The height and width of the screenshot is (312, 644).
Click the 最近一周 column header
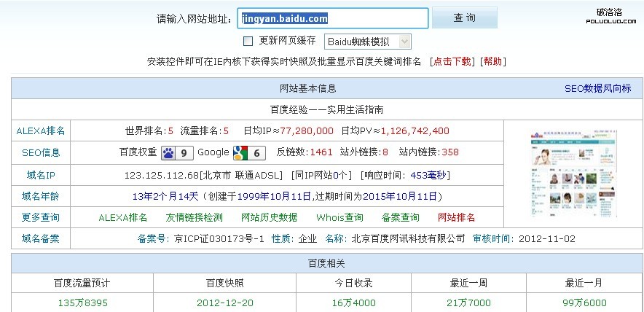pos(468,283)
